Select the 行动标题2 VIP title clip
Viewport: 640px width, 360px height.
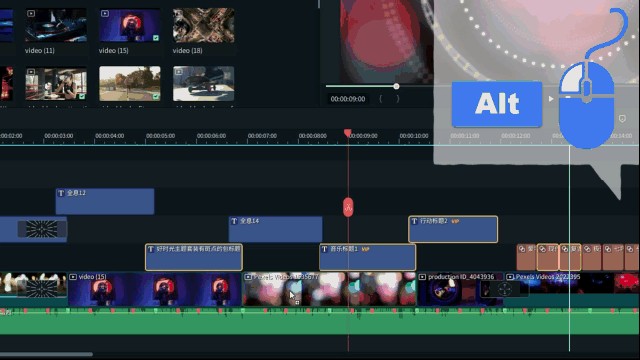click(453, 229)
